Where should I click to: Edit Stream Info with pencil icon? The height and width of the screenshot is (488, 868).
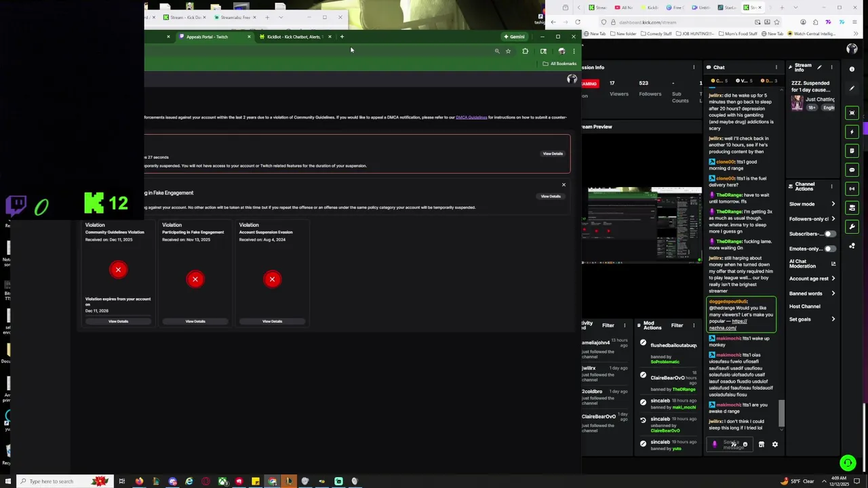tap(819, 67)
